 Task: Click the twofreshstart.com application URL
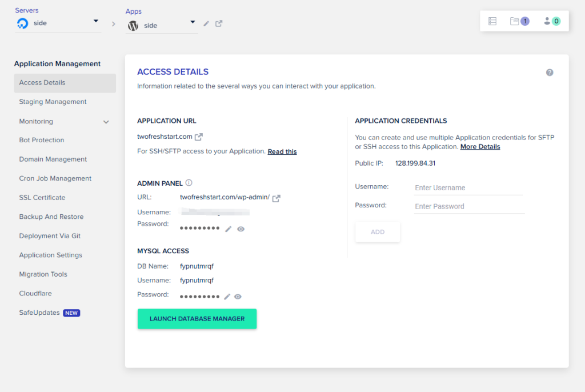tap(165, 137)
